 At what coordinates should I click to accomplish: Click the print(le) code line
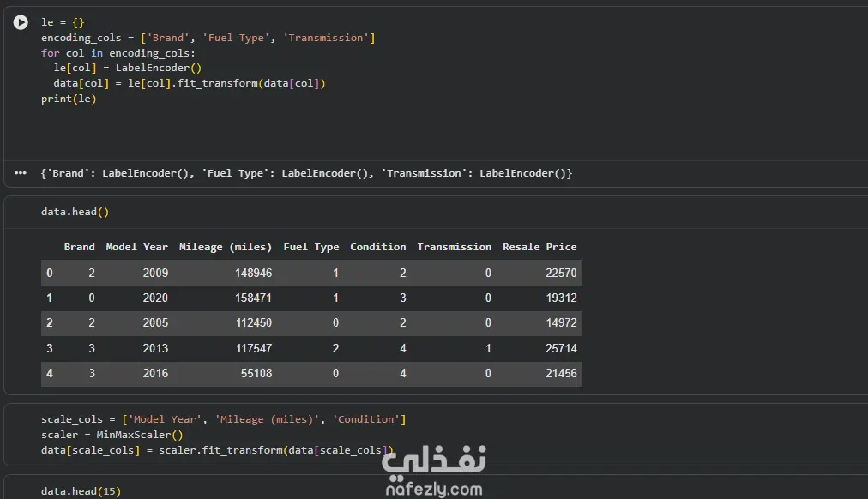(x=69, y=99)
